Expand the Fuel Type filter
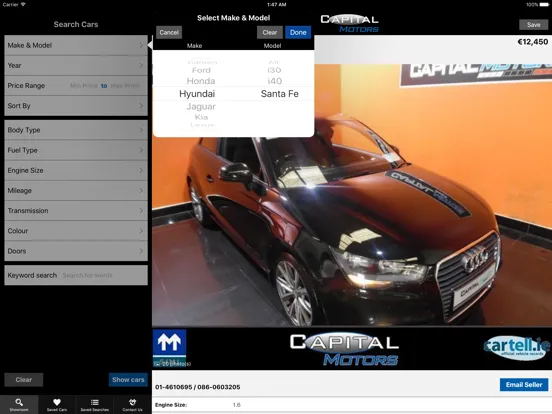552x414 pixels. (76, 150)
